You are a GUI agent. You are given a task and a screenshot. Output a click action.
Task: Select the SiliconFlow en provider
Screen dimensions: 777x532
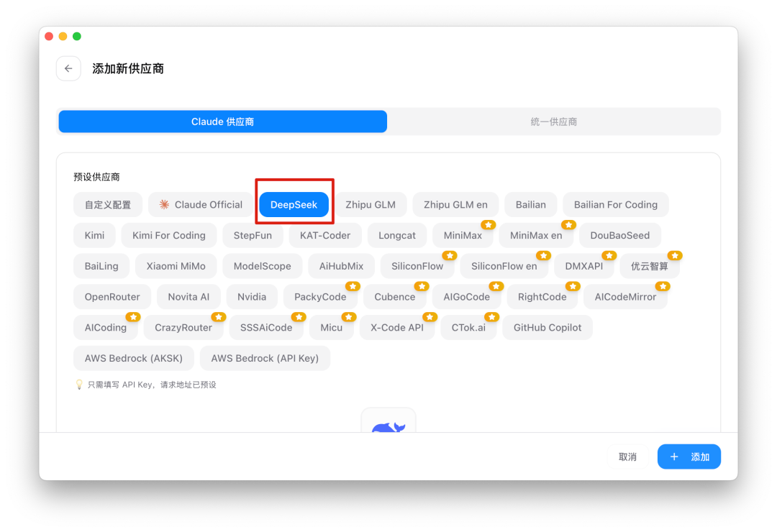tap(504, 266)
